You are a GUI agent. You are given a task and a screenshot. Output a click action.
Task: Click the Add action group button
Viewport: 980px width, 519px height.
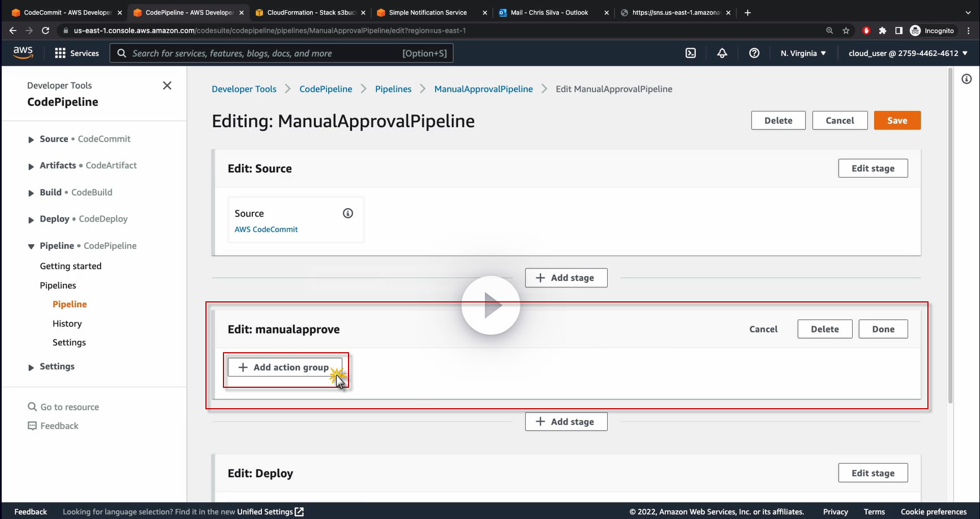(x=285, y=367)
